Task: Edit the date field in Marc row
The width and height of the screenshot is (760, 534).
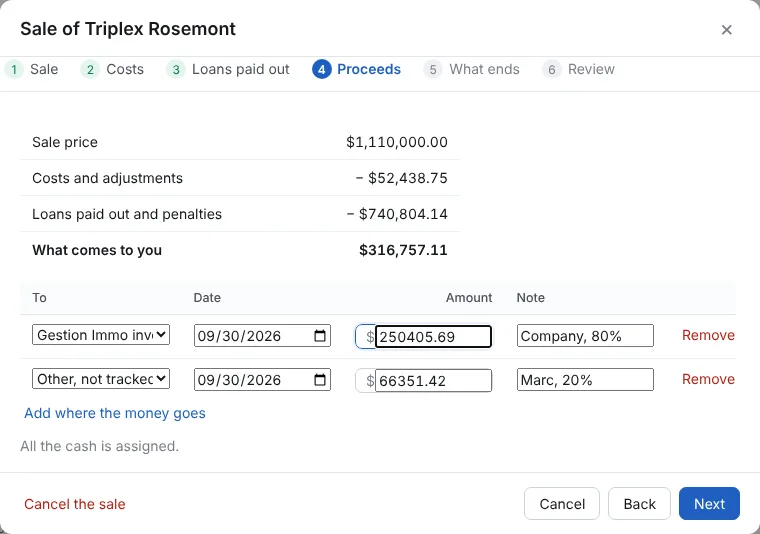Action: pyautogui.click(x=262, y=380)
